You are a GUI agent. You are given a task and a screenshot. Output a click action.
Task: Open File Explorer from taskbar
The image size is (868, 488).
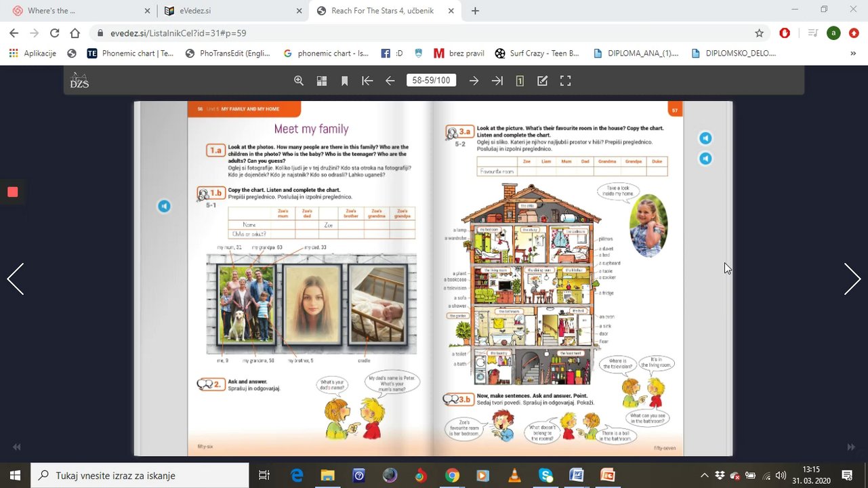tap(328, 475)
